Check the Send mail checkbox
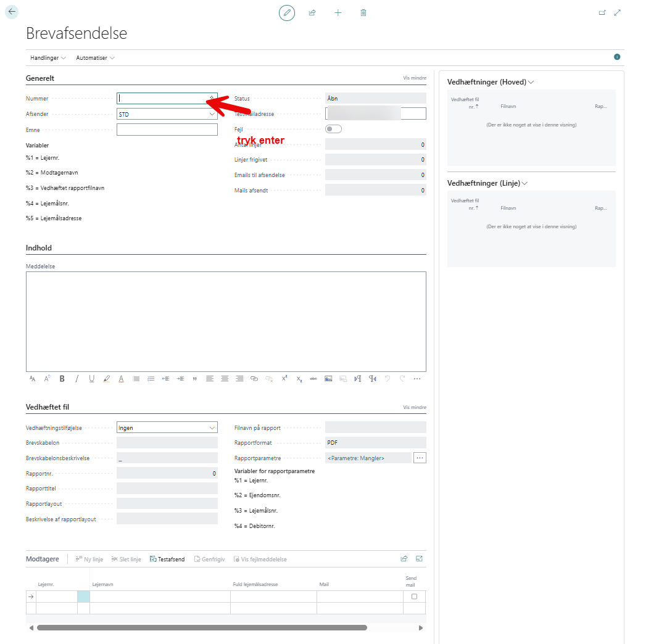This screenshot has width=651, height=644. 414,597
